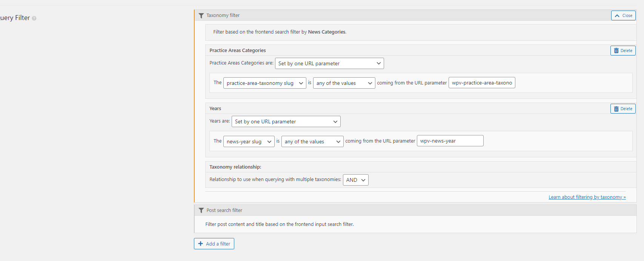Open the 'Years are' mode dropdown
The height and width of the screenshot is (261, 644).
(286, 121)
